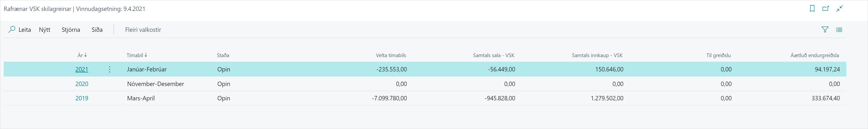Open the row options for the 2021 entry

(109, 69)
